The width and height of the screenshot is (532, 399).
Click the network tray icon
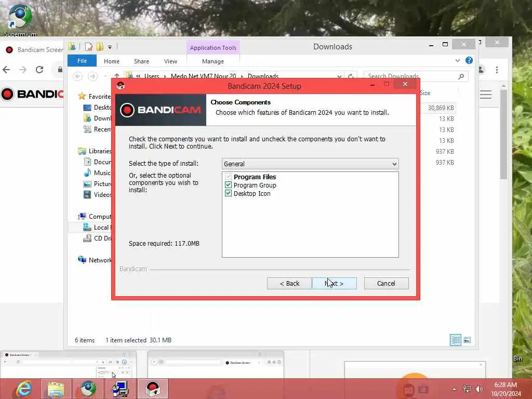[467, 389]
